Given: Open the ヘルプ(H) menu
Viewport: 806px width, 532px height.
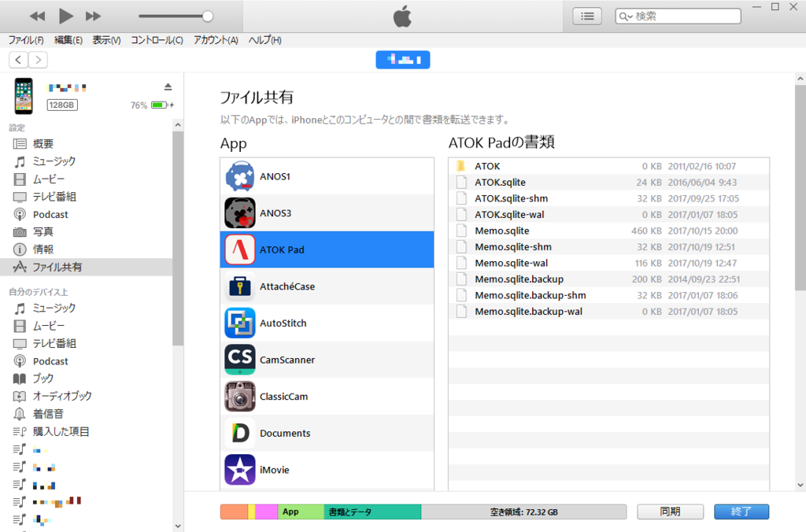Looking at the screenshot, I should pyautogui.click(x=264, y=40).
